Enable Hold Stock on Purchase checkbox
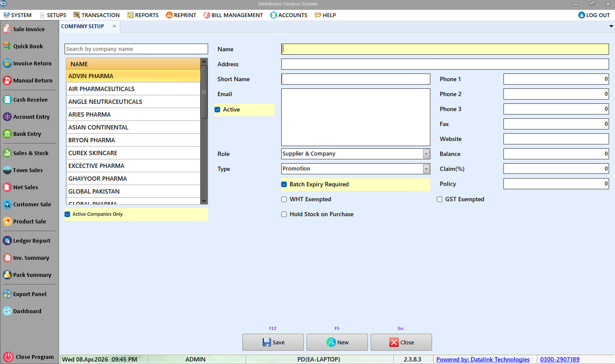The width and height of the screenshot is (615, 364). click(284, 214)
